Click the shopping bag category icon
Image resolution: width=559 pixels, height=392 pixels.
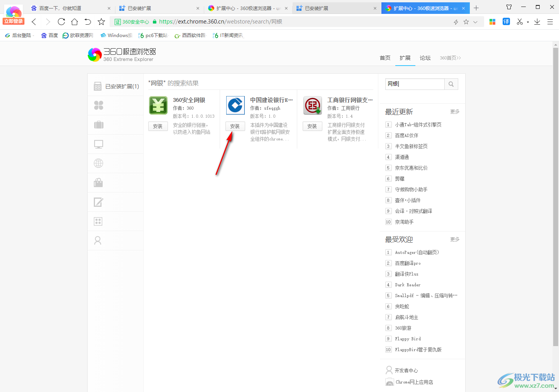tap(98, 182)
